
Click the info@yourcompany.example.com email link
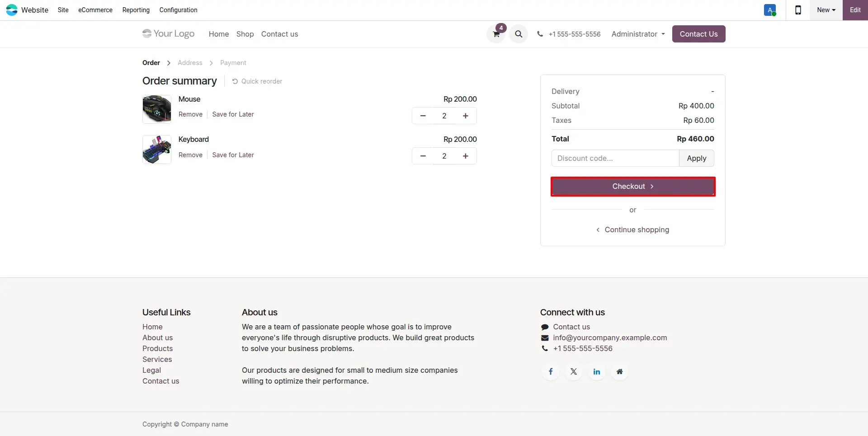pyautogui.click(x=610, y=338)
